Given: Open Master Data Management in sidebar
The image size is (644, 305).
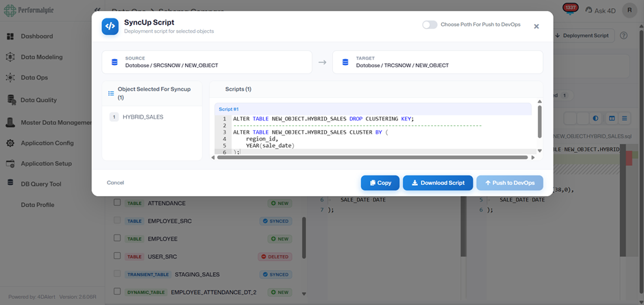Looking at the screenshot, I should click(x=56, y=123).
